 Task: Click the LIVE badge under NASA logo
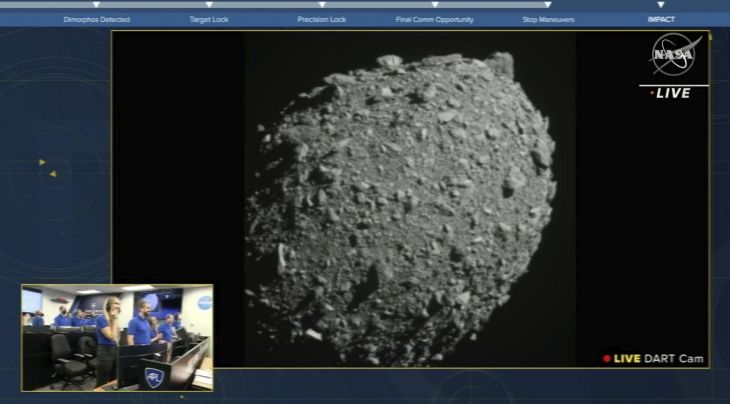click(673, 93)
